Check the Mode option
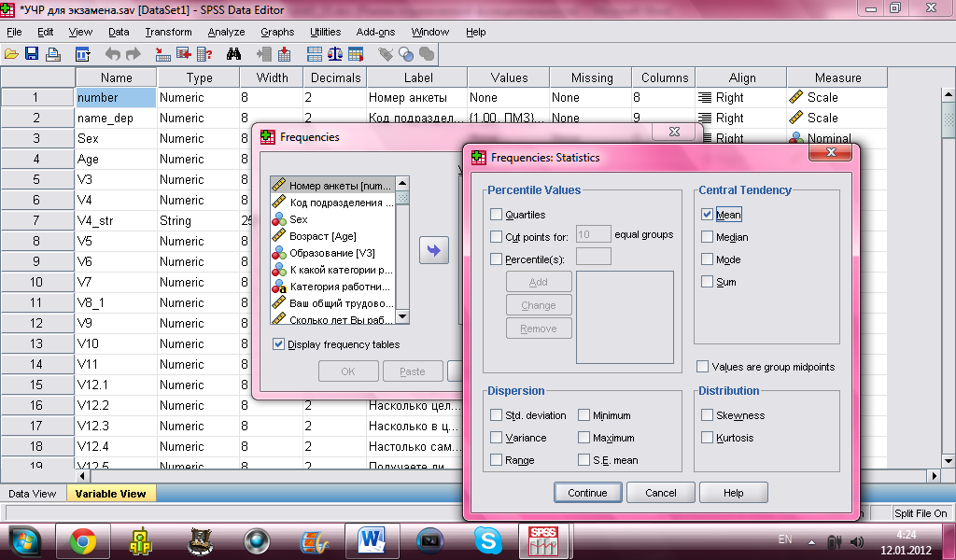 coord(708,259)
